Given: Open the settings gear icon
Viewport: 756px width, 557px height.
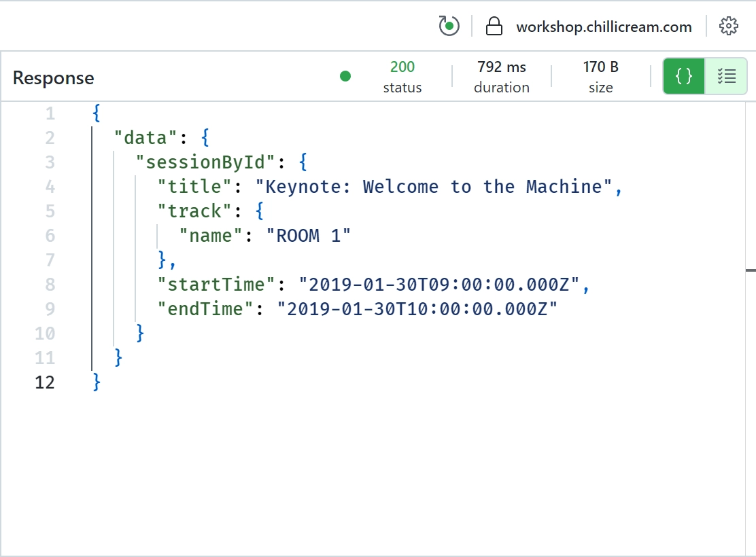Looking at the screenshot, I should (729, 26).
